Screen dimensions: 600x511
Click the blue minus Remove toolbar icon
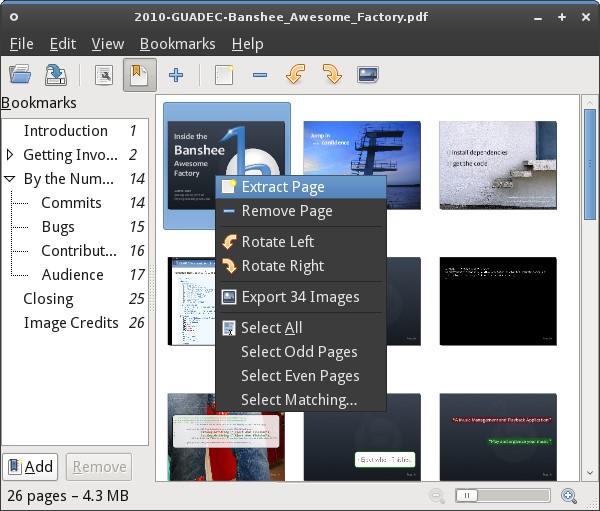pyautogui.click(x=260, y=75)
